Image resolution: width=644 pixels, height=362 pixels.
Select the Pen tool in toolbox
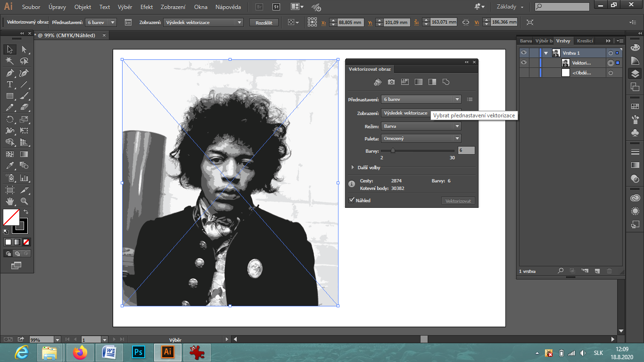click(9, 73)
